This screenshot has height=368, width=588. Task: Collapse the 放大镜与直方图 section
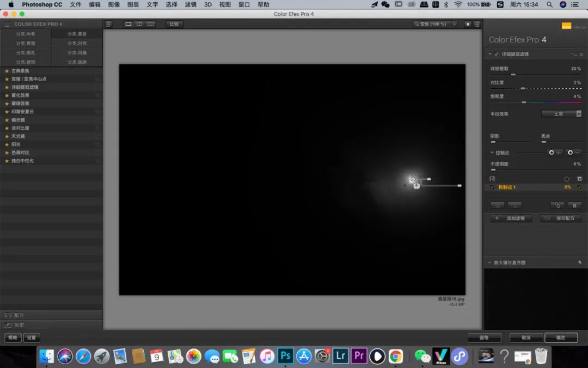(489, 262)
